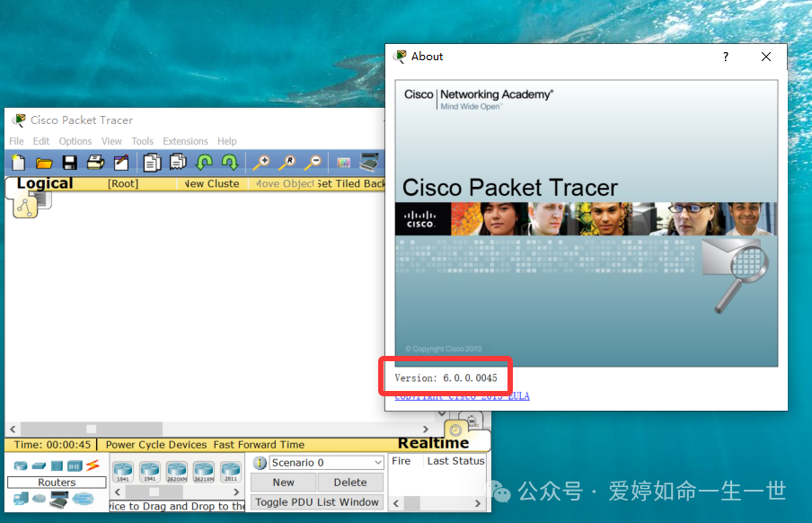This screenshot has width=812, height=523.
Task: Click the workspace scrollbar right arrow
Action: [426, 430]
